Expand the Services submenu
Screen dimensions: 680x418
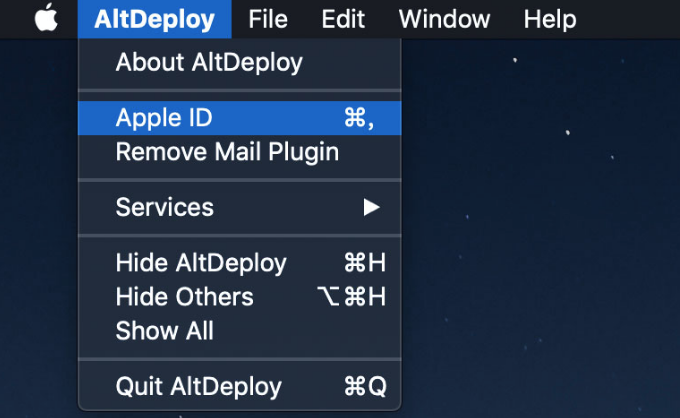pyautogui.click(x=240, y=207)
